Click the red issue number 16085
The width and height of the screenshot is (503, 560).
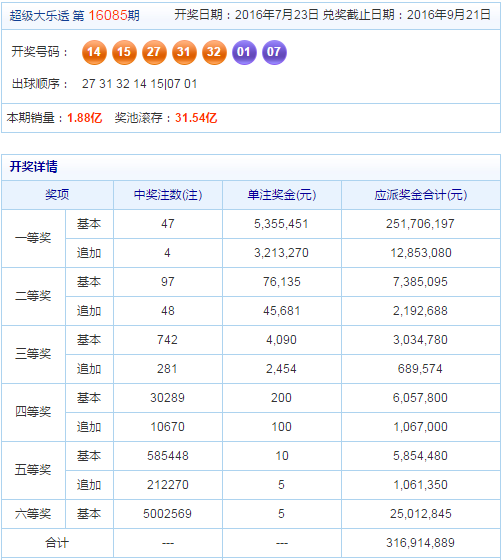(x=108, y=15)
